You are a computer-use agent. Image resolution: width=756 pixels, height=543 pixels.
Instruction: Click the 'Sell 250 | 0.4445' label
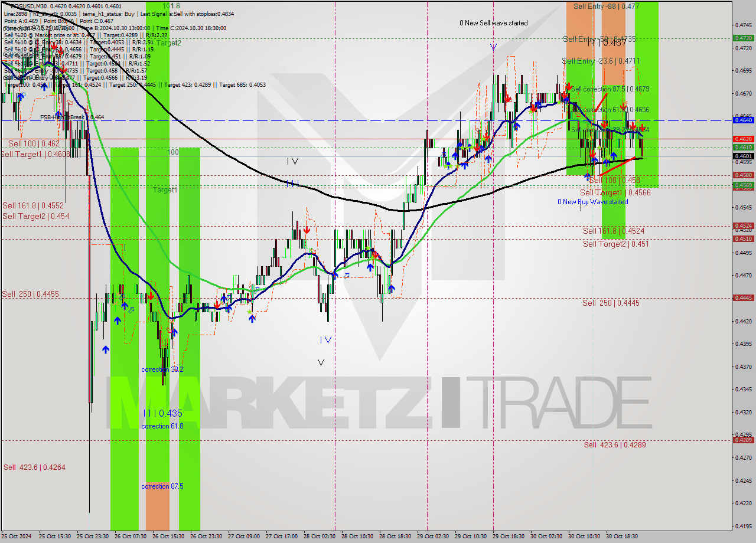[611, 303]
